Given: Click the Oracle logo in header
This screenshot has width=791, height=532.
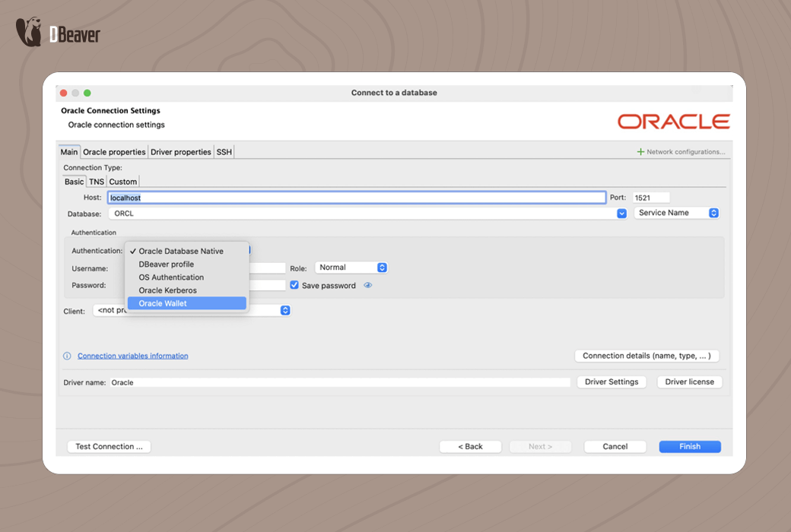Looking at the screenshot, I should click(673, 122).
